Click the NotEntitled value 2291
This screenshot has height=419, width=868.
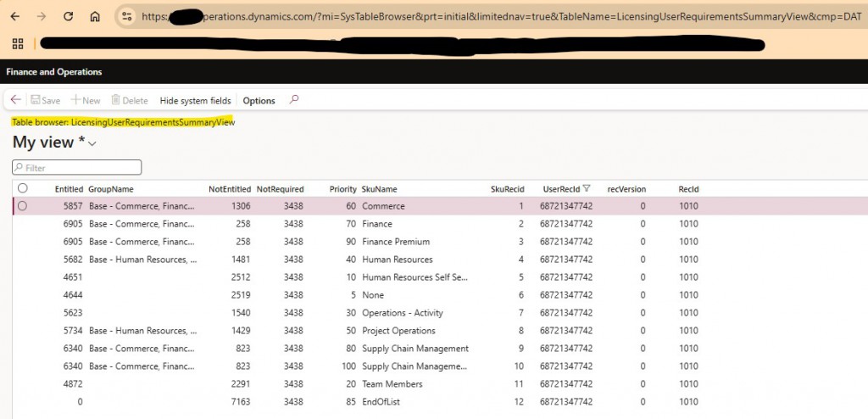pyautogui.click(x=241, y=383)
